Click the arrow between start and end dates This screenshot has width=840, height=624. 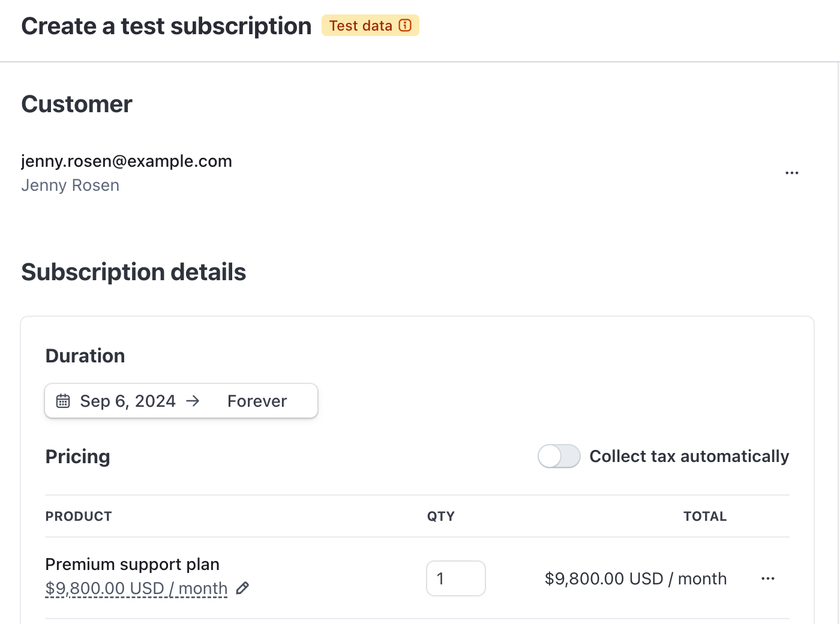[x=193, y=401]
